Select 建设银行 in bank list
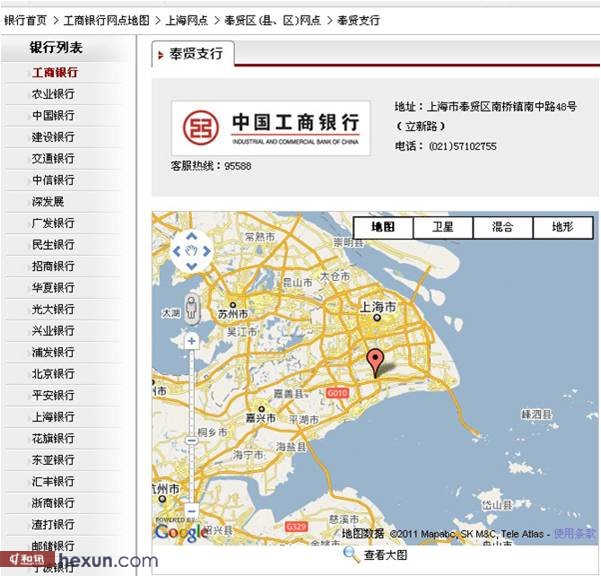This screenshot has width=601, height=577. coord(53,137)
